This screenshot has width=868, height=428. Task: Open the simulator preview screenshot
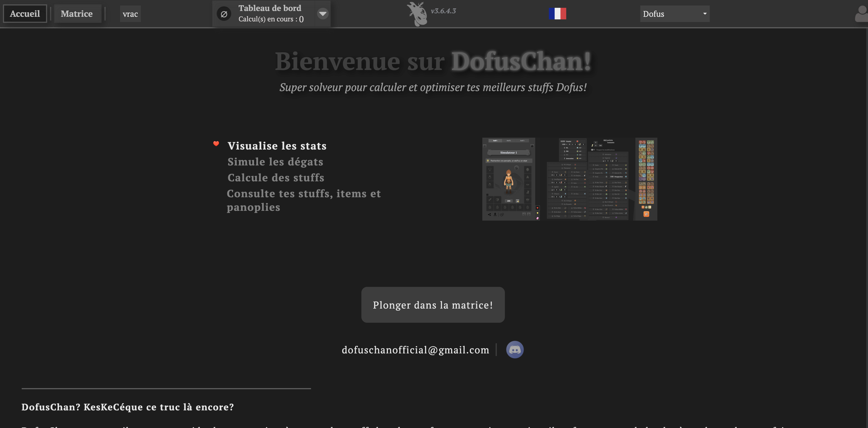coord(570,179)
